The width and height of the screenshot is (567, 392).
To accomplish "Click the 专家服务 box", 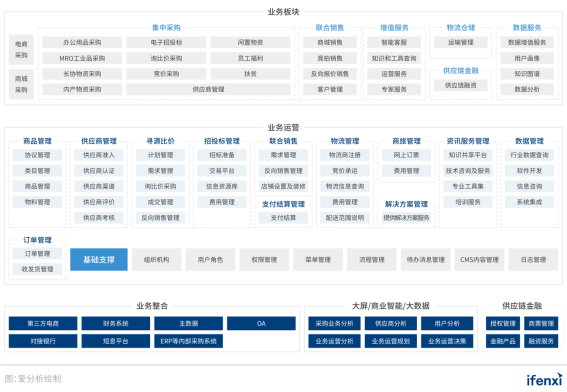I will [x=394, y=89].
